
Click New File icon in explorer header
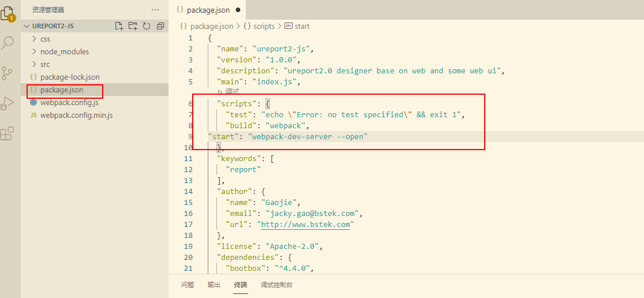pos(119,27)
